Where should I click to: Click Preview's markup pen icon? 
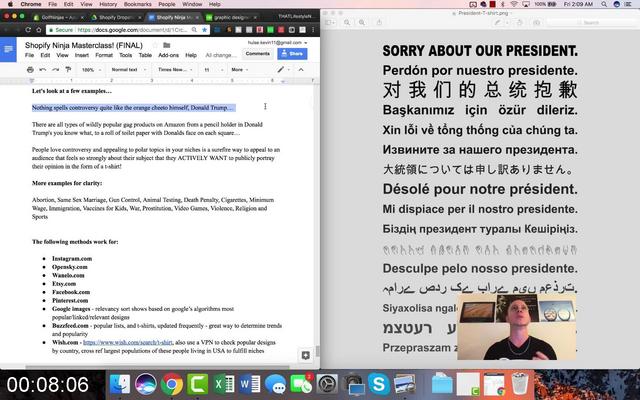click(497, 22)
